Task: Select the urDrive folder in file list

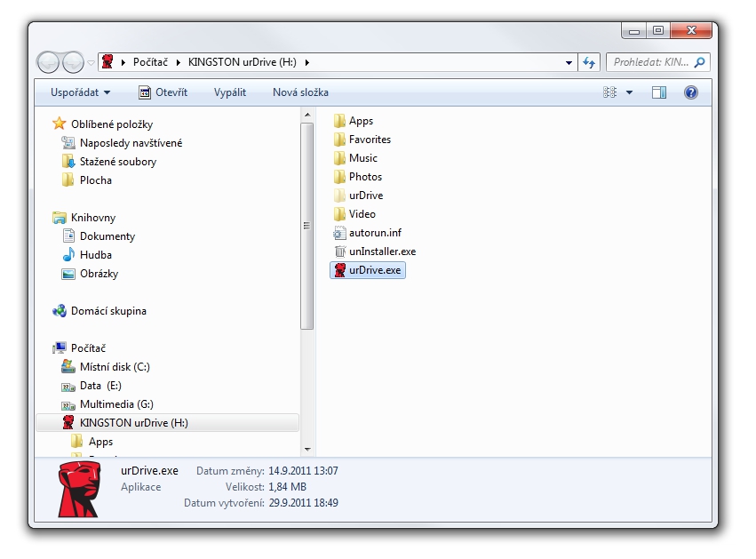Action: [x=358, y=196]
